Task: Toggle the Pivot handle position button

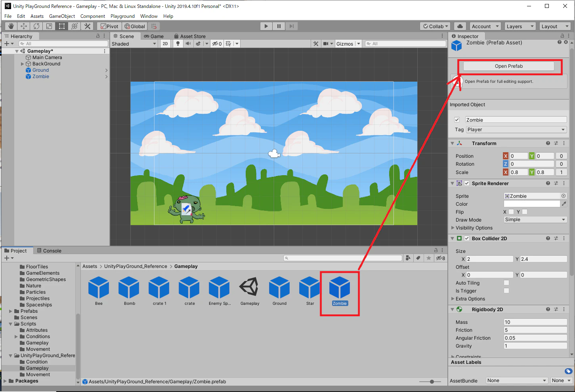Action: (x=109, y=26)
